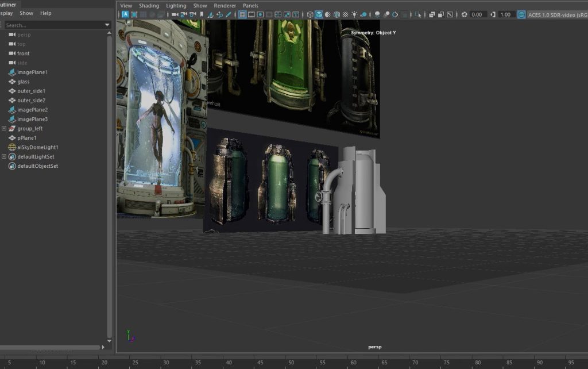The image size is (588, 369).
Task: Toggle the X-ray display icon
Action: coord(432,14)
